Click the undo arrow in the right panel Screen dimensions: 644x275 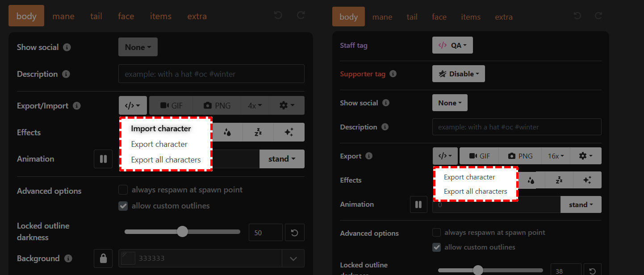tap(577, 16)
